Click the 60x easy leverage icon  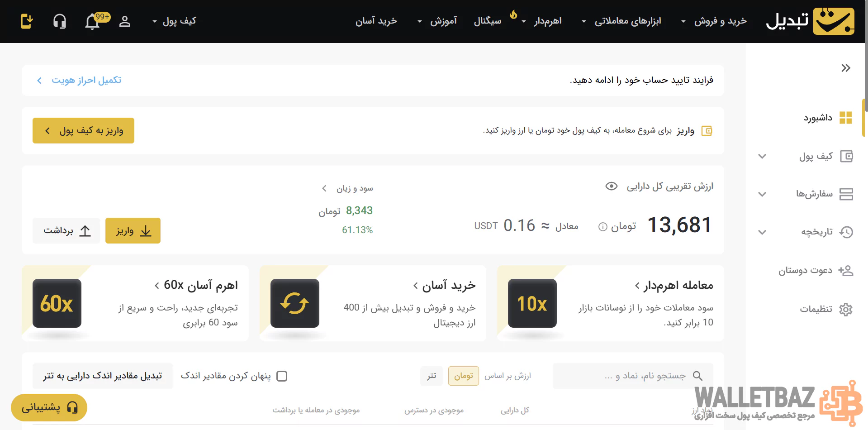(57, 303)
